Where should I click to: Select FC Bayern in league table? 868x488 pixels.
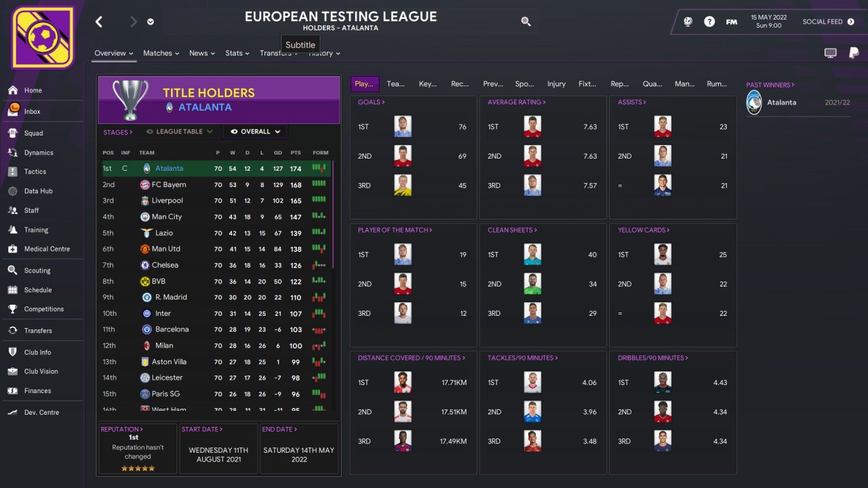coord(169,184)
